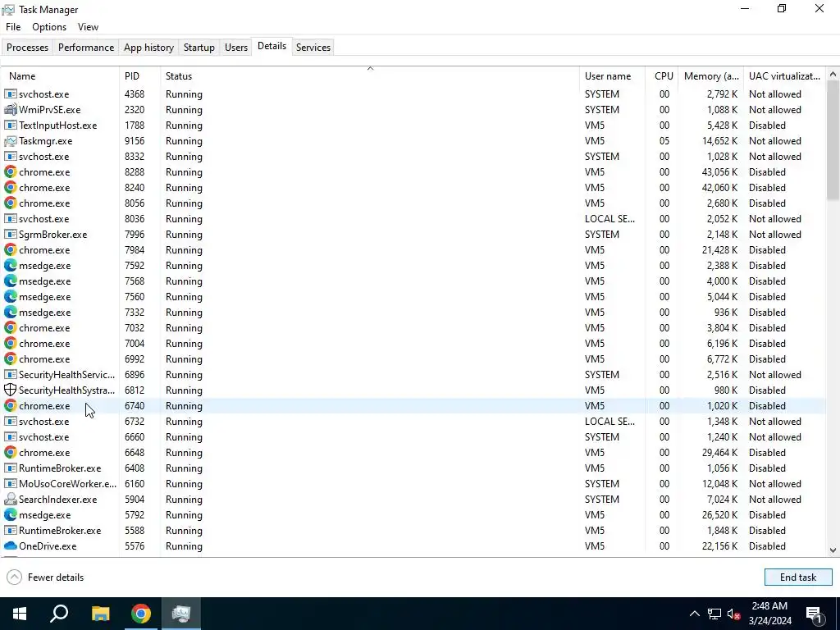Click msedge.exe icon with PID 5792
Screen dimensions: 840x630
[x=10, y=515]
